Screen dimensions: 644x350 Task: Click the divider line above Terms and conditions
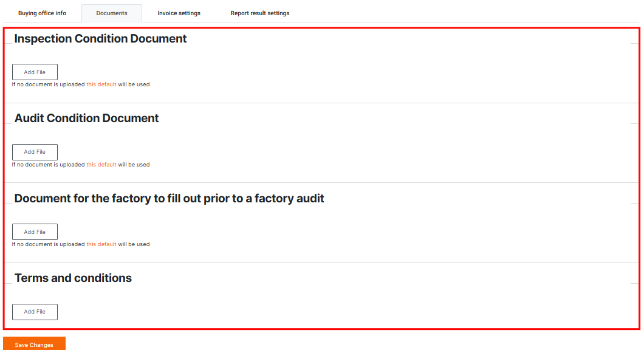tap(321, 262)
